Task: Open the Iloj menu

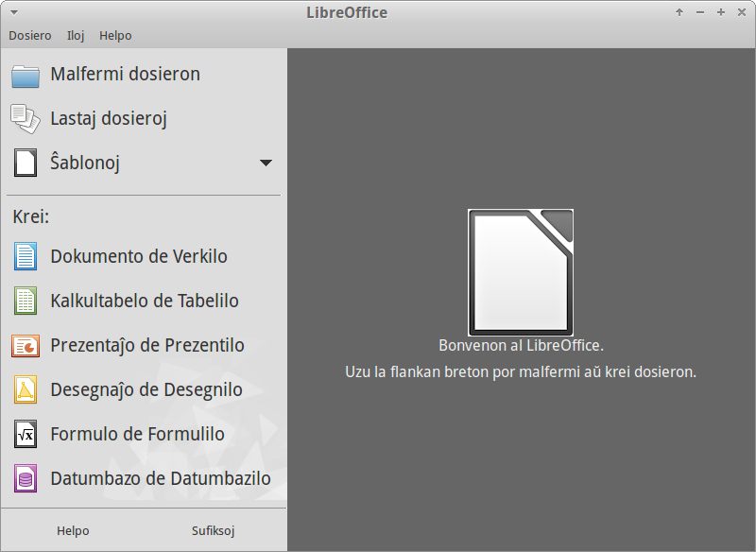Action: tap(76, 36)
